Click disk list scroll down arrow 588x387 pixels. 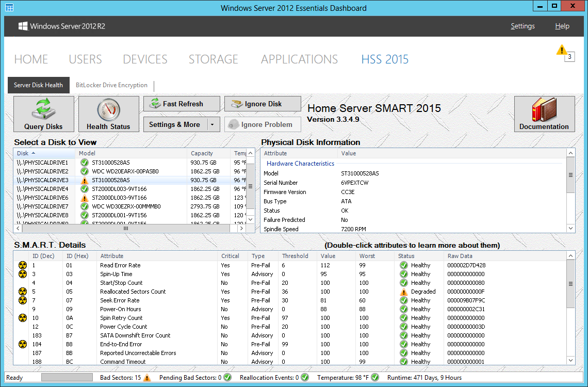pos(251,219)
